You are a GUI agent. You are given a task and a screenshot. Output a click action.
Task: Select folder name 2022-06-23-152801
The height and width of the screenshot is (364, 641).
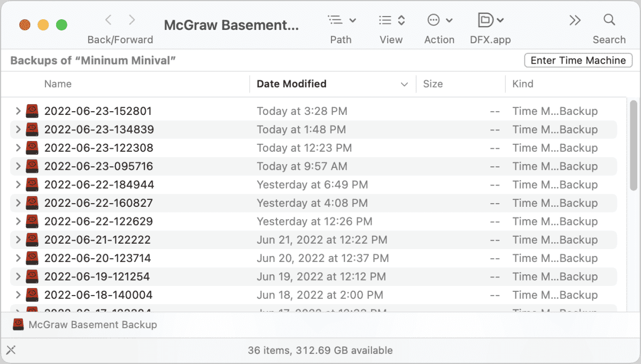98,111
